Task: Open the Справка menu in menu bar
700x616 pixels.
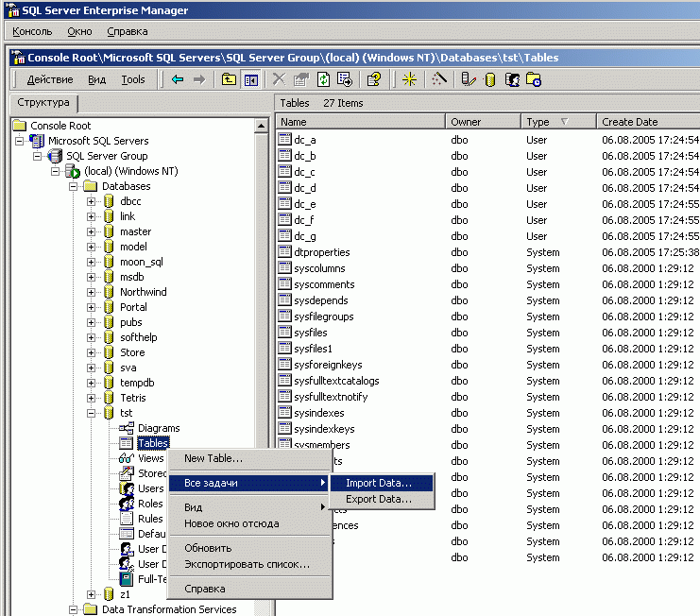Action: pos(128,32)
